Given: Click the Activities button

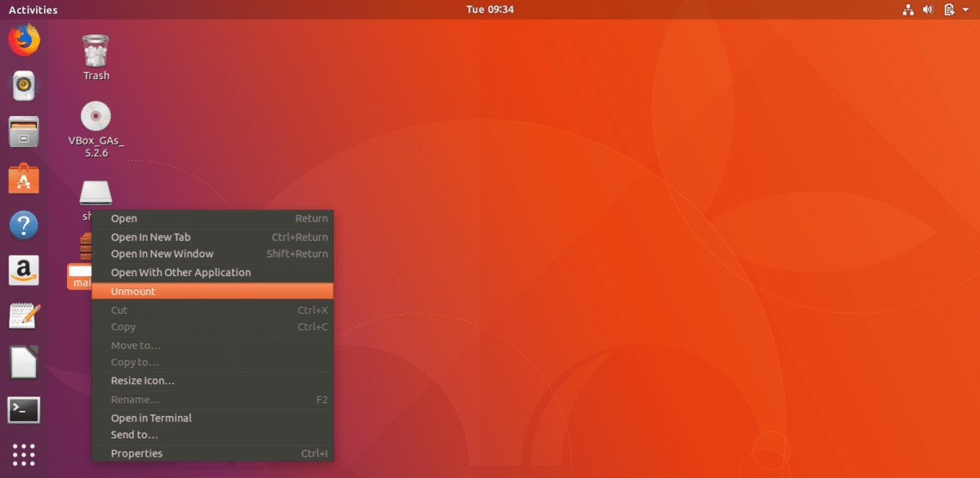Looking at the screenshot, I should tap(34, 9).
